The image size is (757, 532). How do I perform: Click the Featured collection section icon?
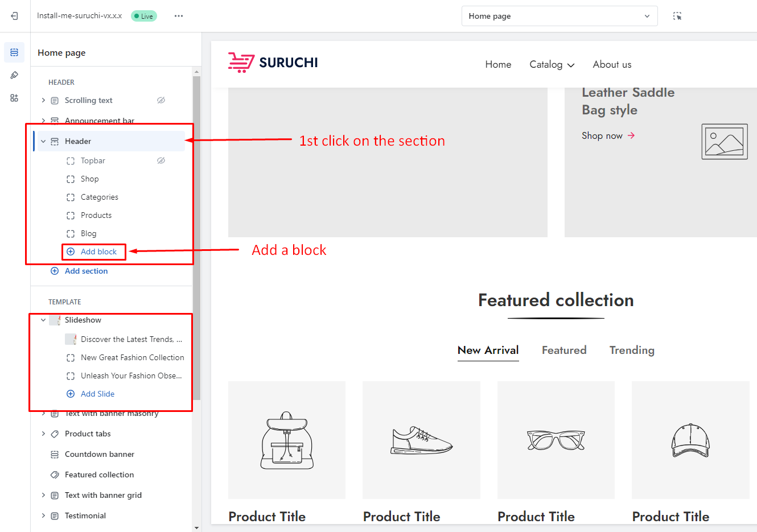55,475
